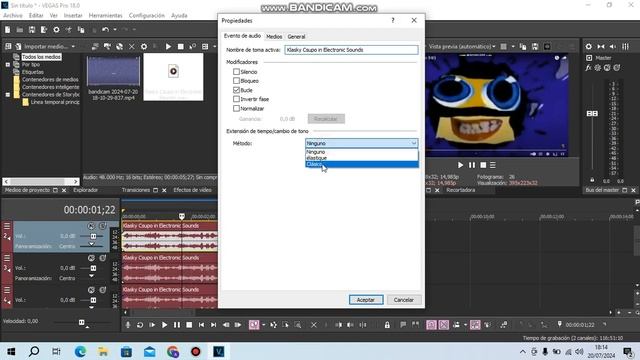
Task: Expand the Por tipo tree node
Action: point(8,64)
